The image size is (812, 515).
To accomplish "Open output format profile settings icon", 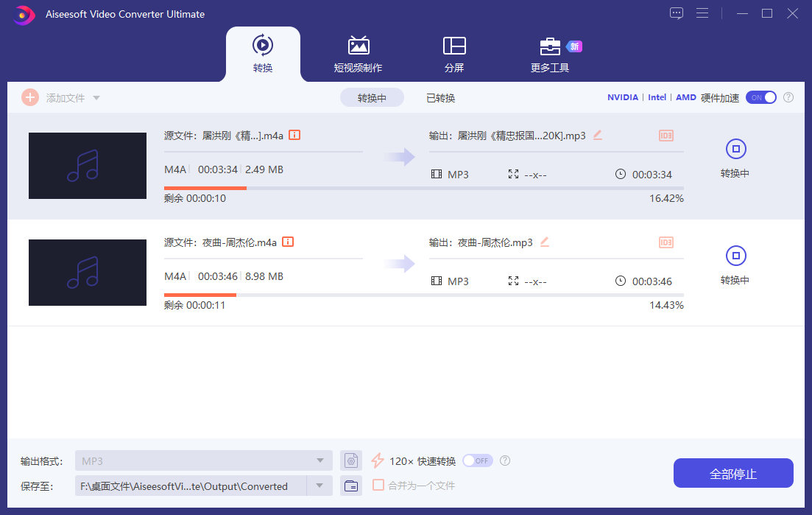I will [x=351, y=461].
